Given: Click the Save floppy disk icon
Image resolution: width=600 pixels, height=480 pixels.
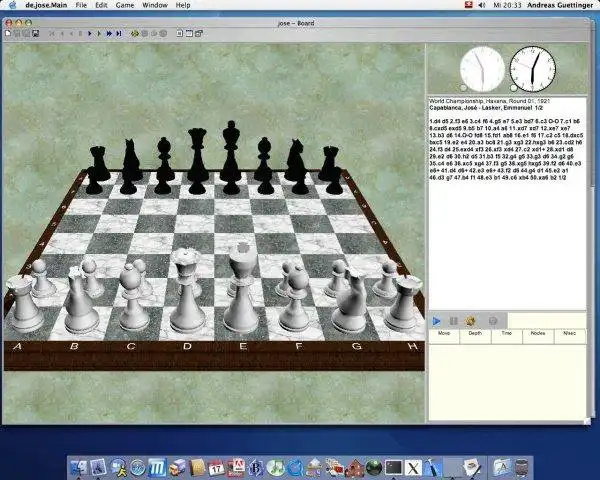Looking at the screenshot, I should point(36,34).
